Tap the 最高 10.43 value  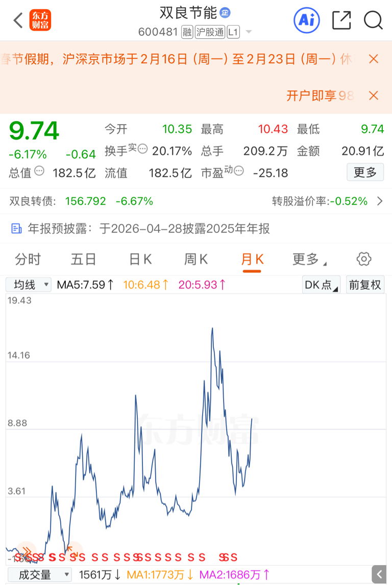click(x=273, y=129)
